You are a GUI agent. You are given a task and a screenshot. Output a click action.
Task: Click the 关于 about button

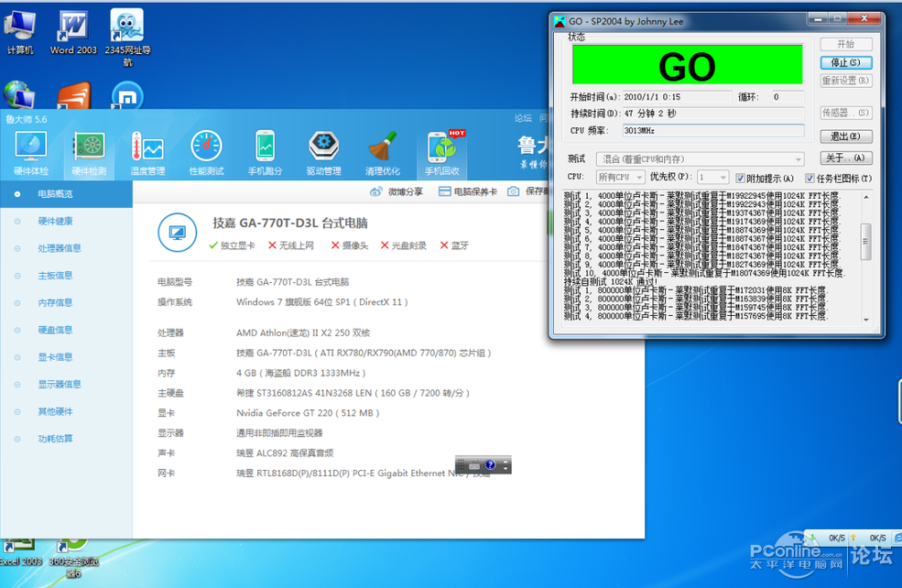tap(846, 158)
